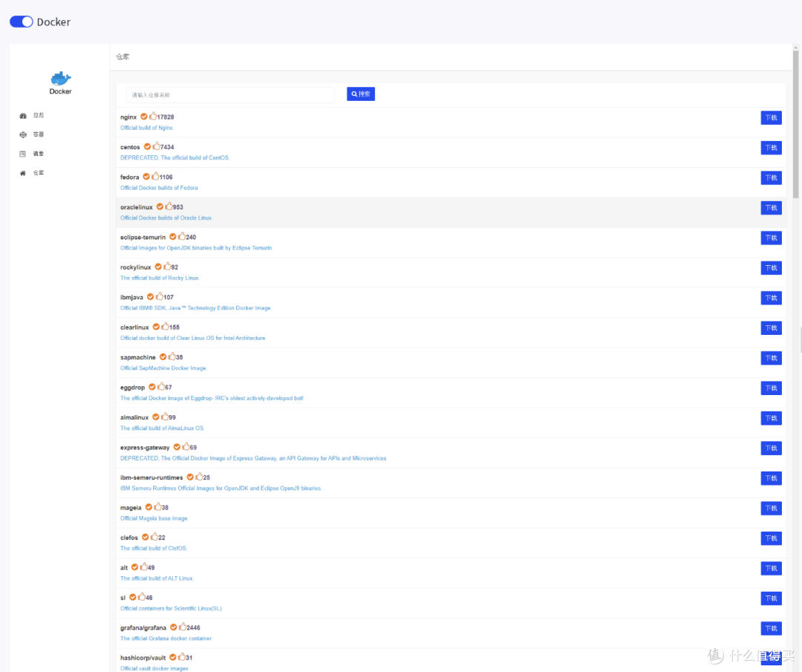The height and width of the screenshot is (672, 802).
Task: Download the oraclelinux image
Action: pos(771,208)
